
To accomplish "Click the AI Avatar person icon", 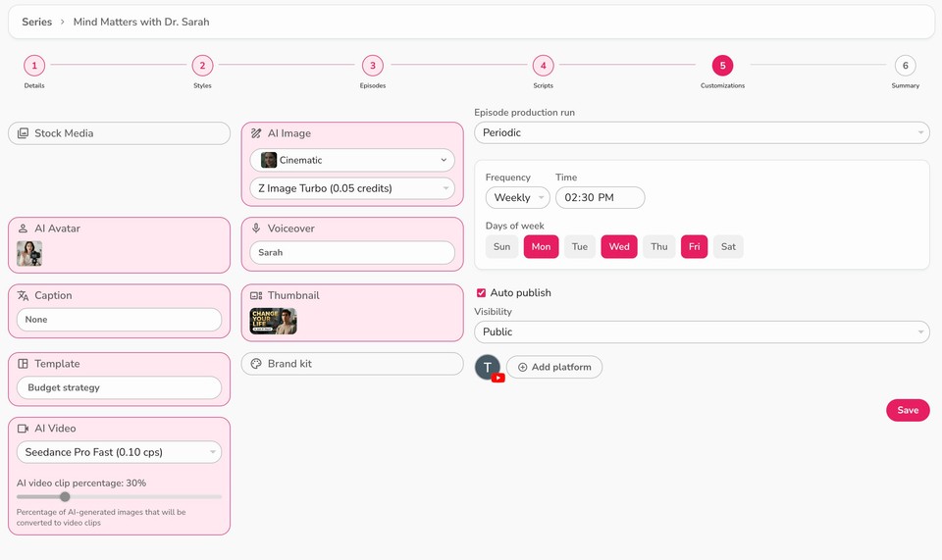I will tap(23, 229).
